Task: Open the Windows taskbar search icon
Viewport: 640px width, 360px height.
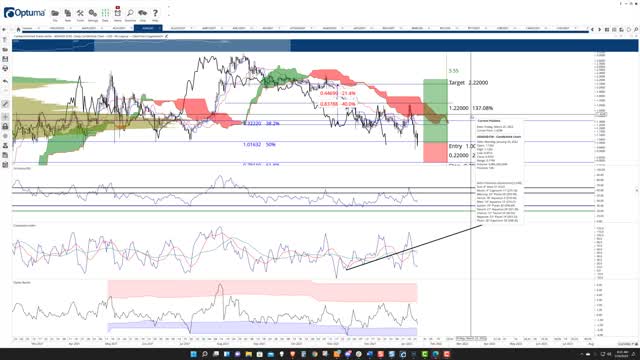Action: 204,354
